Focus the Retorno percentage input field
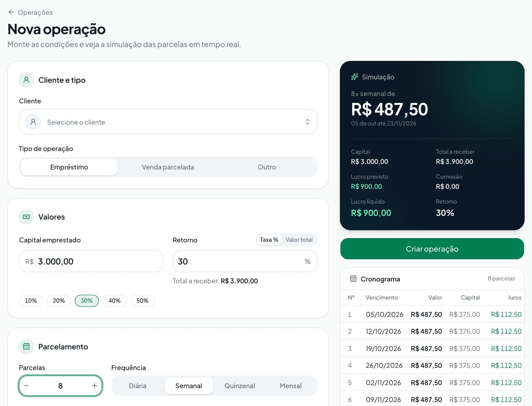The height and width of the screenshot is (406, 532). tap(245, 261)
